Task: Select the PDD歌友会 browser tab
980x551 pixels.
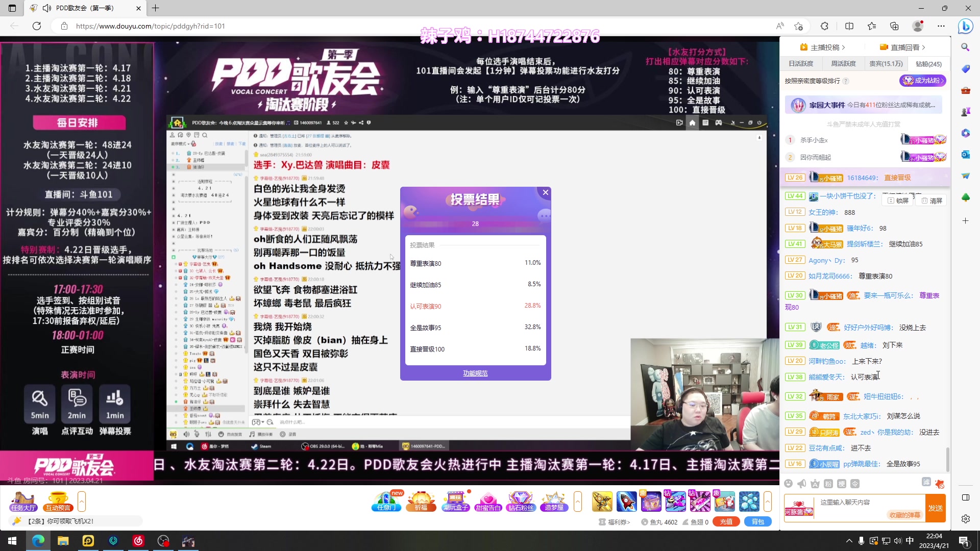Action: coord(86,8)
